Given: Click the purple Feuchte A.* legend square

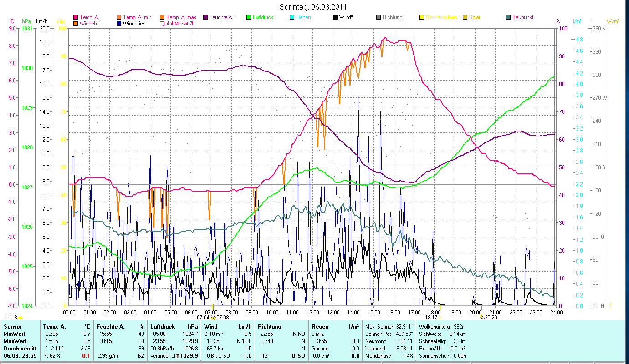Looking at the screenshot, I should coord(205,17).
